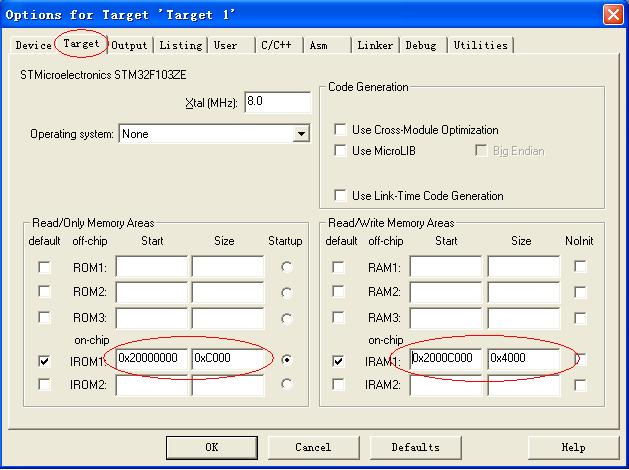Screen dimensions: 629x470
Task: Click IRAM1 Size field 0x4000
Action: click(x=523, y=359)
